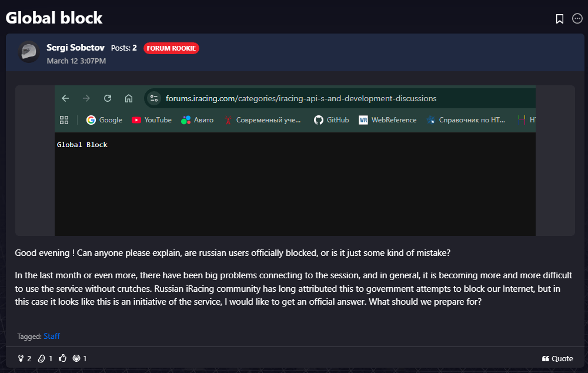The width and height of the screenshot is (588, 373).
Task: Click the reload icon in the screenshot
Action: tap(108, 98)
